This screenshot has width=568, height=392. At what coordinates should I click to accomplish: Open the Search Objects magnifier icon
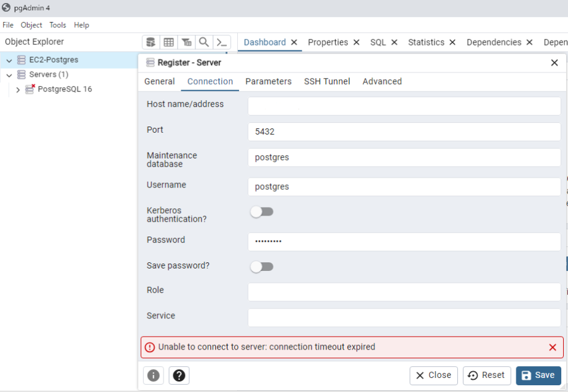pos(204,42)
